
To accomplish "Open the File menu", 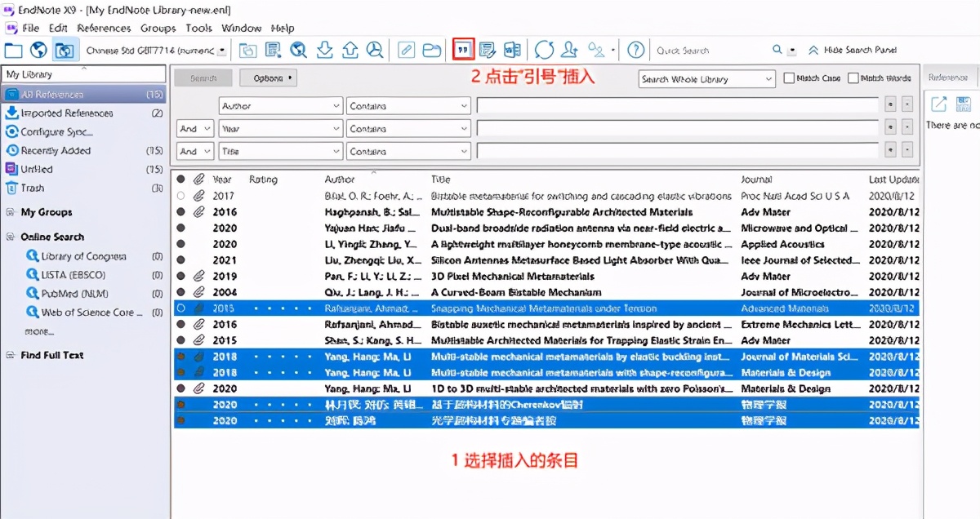I will point(31,28).
